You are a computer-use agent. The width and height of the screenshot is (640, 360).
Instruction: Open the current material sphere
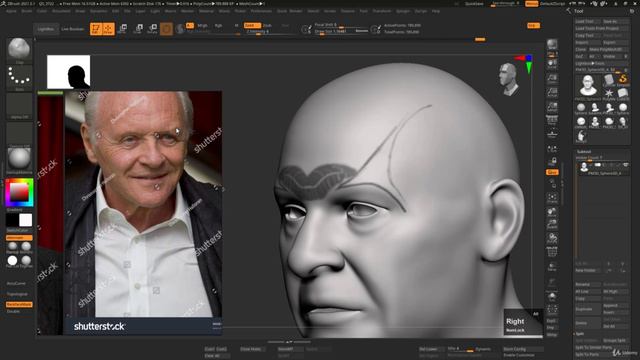point(19,160)
